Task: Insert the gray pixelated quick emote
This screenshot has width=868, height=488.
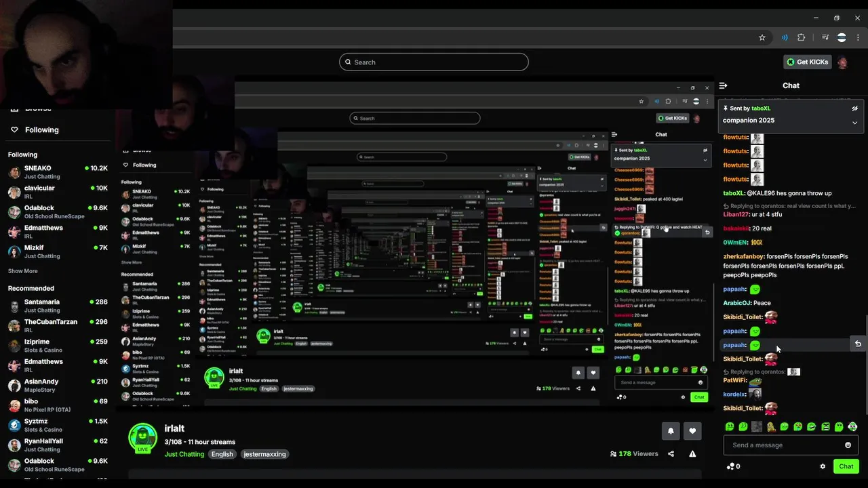Action: [x=757, y=426]
